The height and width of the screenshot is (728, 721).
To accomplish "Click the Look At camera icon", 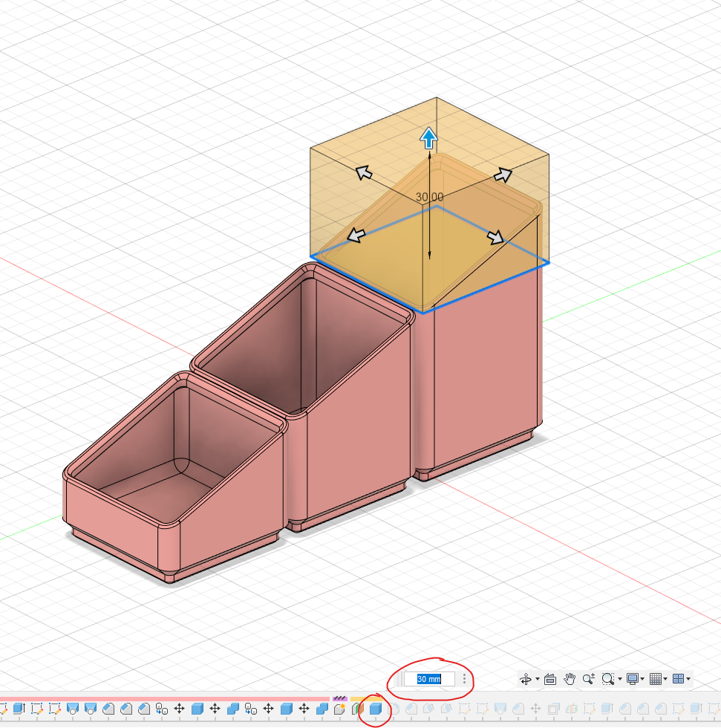I will tap(550, 679).
